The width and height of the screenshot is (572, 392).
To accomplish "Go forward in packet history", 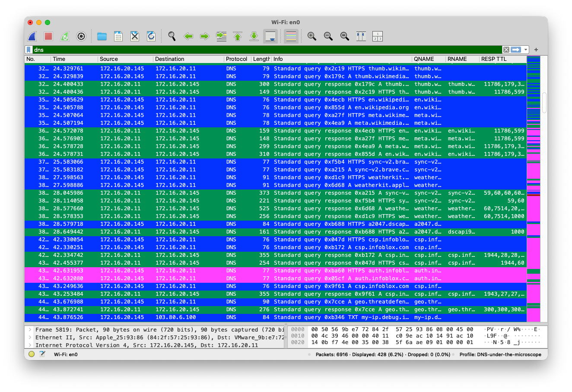I will [x=205, y=37].
